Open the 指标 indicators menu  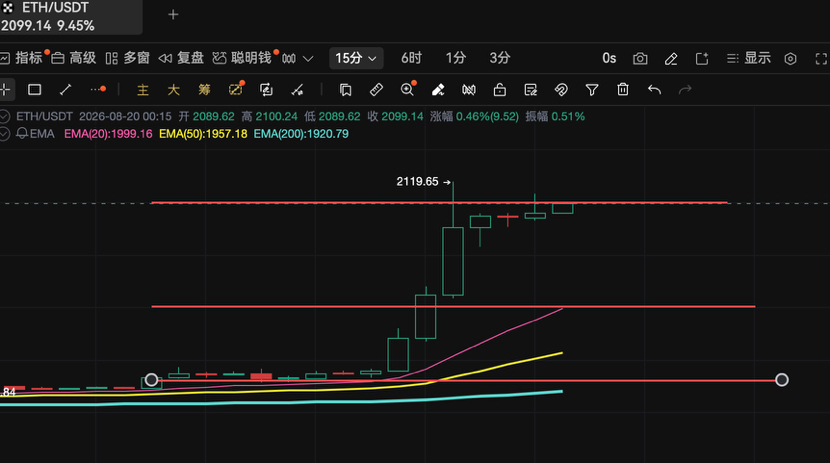(21, 58)
